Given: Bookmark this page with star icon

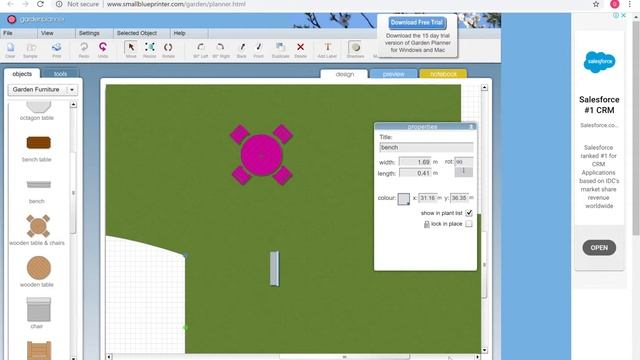Looking at the screenshot, I should [x=596, y=4].
